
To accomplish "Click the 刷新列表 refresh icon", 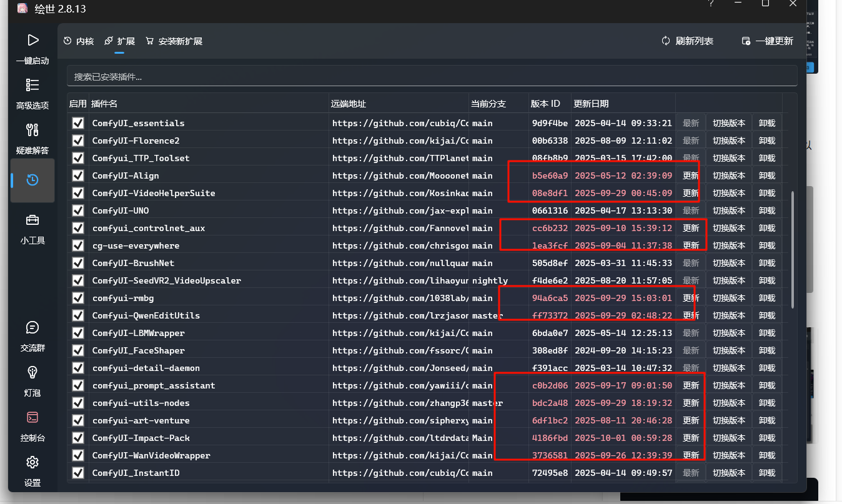I will coord(666,41).
